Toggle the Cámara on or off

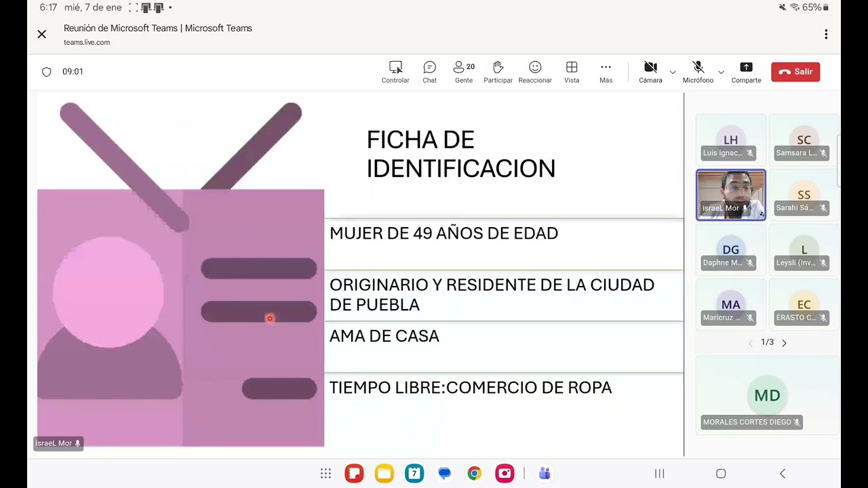(x=650, y=72)
